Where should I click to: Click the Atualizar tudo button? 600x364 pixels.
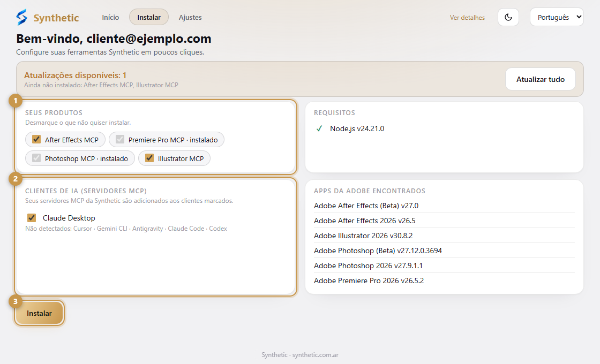pos(541,79)
